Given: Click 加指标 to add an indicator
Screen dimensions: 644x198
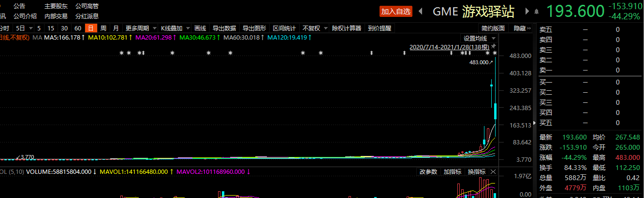Looking at the screenshot, I should 453,172.
